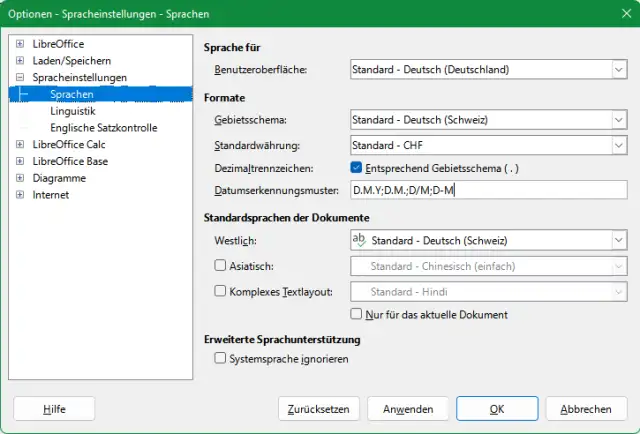
Task: Expand the Internet tree node
Action: click(x=20, y=195)
